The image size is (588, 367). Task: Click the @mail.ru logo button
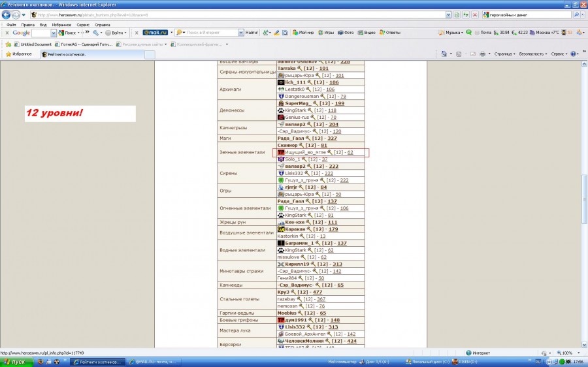point(155,33)
